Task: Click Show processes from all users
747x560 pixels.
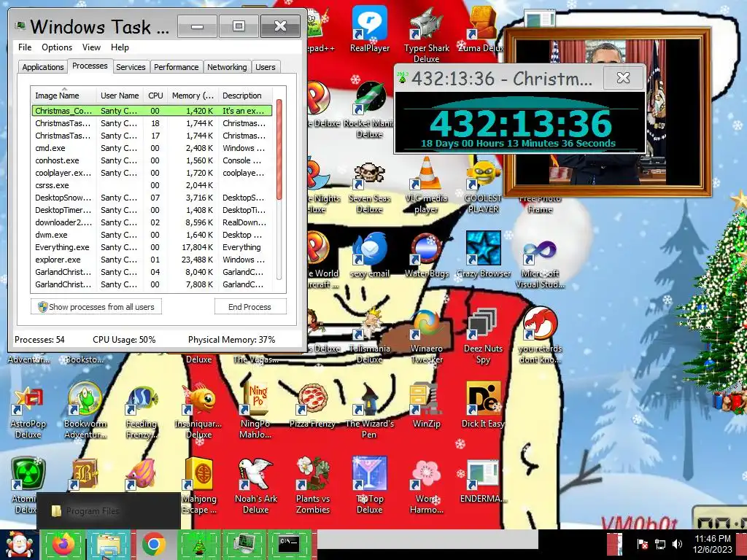Action: (x=96, y=307)
